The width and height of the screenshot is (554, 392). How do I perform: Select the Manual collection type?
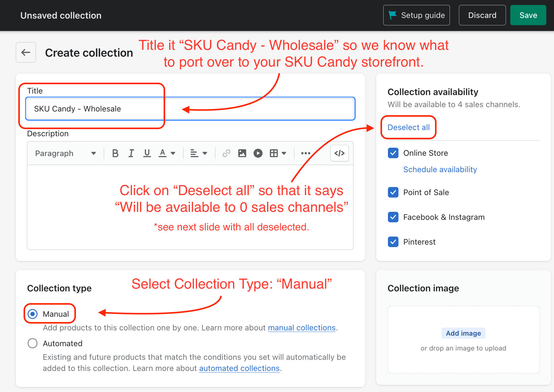point(33,314)
